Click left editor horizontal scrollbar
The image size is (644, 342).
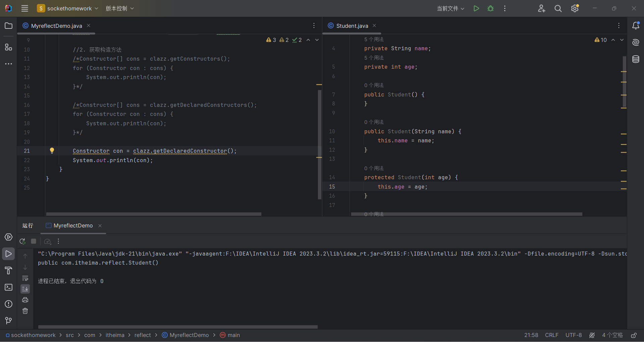pos(154,214)
